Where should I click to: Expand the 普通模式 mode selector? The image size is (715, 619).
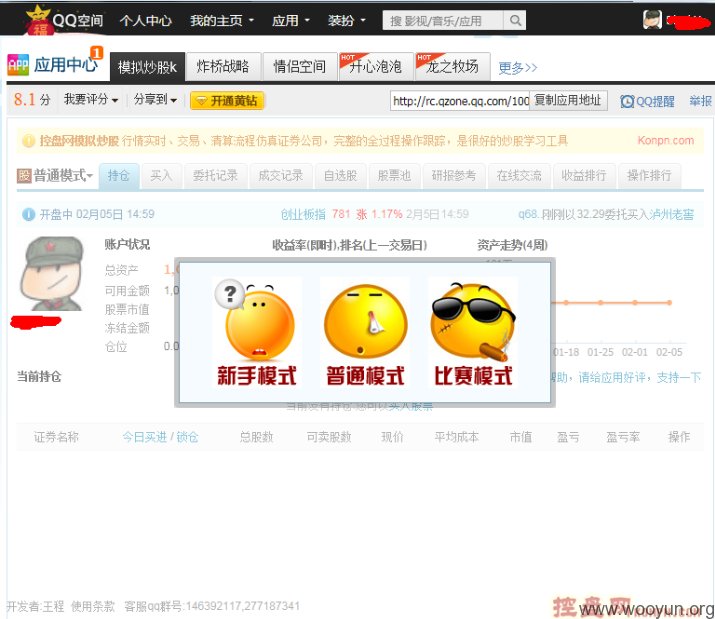pos(63,176)
